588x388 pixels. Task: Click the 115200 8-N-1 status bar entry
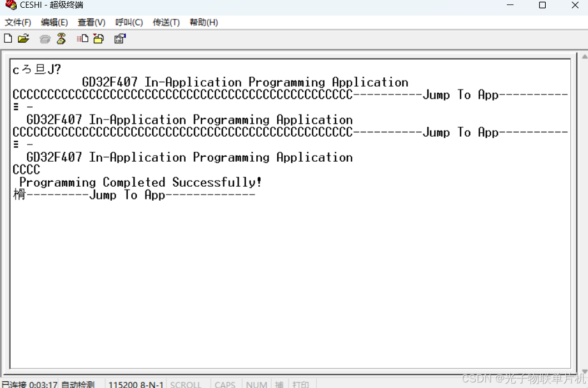click(x=136, y=385)
